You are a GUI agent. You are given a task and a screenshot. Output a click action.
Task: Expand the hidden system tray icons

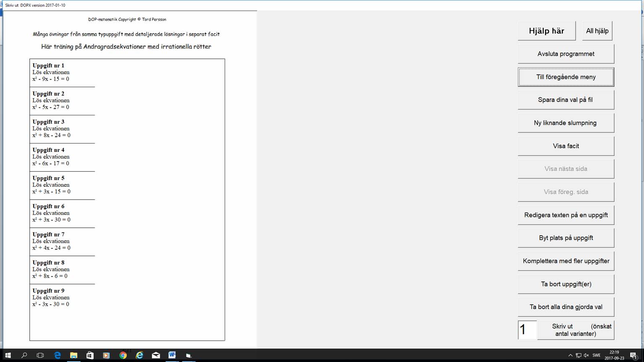tap(570, 355)
